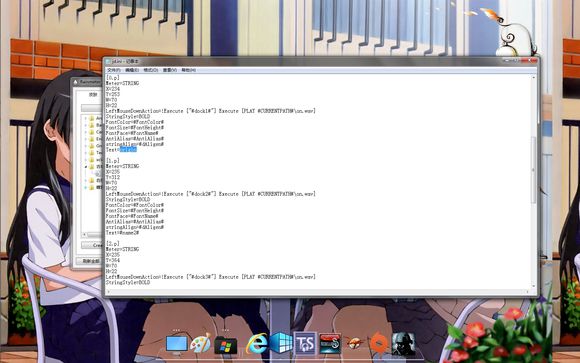Viewport: 580px width, 363px height.
Task: Open the blue tiled cube dock icon
Action: pos(281,343)
